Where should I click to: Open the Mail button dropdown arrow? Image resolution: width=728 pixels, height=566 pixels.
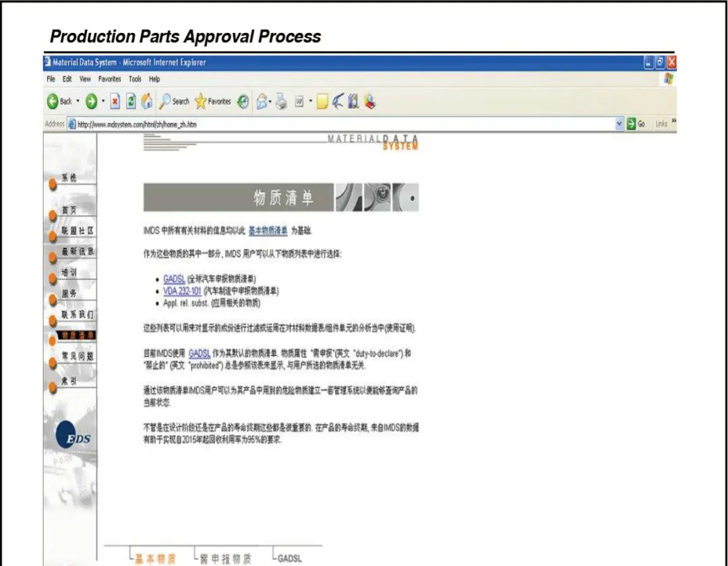tap(269, 101)
